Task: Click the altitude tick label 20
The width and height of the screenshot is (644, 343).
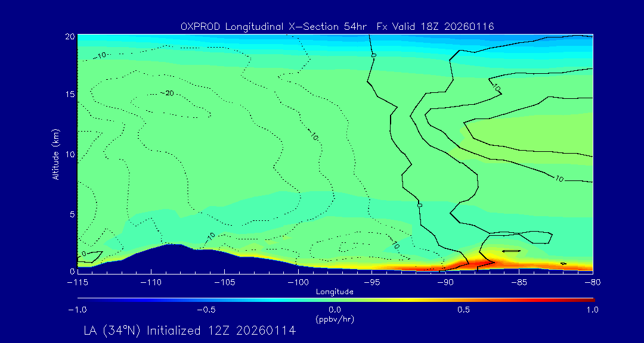Action: click(70, 36)
